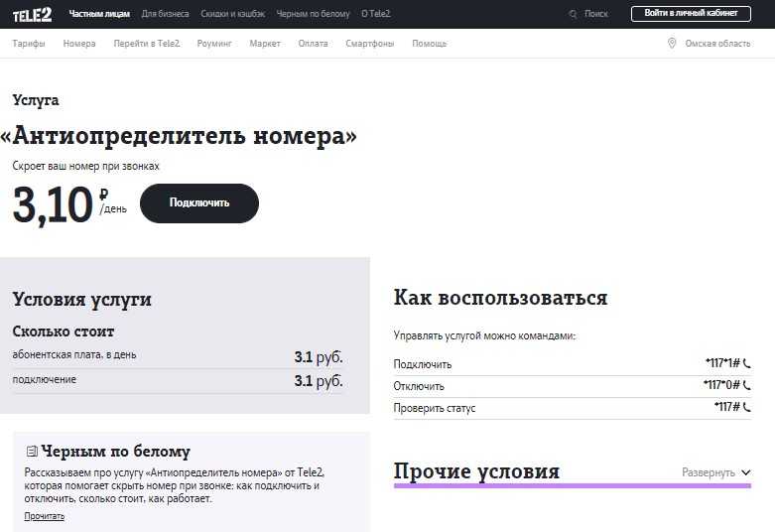The image size is (775, 532).
Task: Click the *117*1# command code
Action: 722,363
